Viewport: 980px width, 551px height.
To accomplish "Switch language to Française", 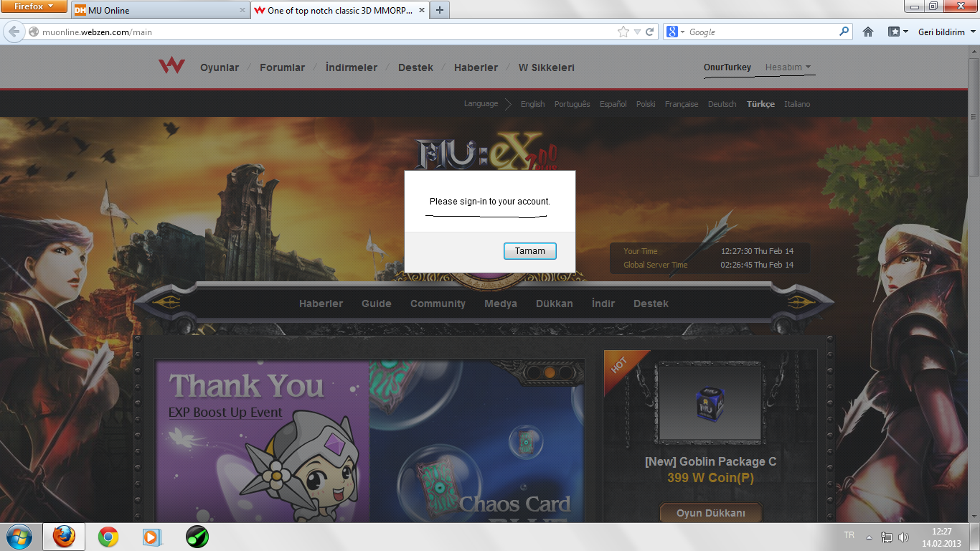I will click(682, 104).
